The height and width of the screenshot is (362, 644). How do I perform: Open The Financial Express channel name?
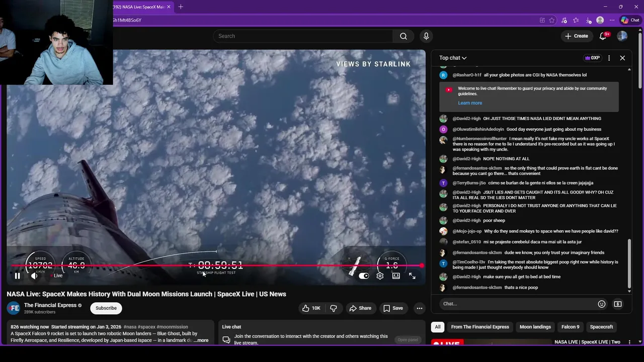[50, 305]
